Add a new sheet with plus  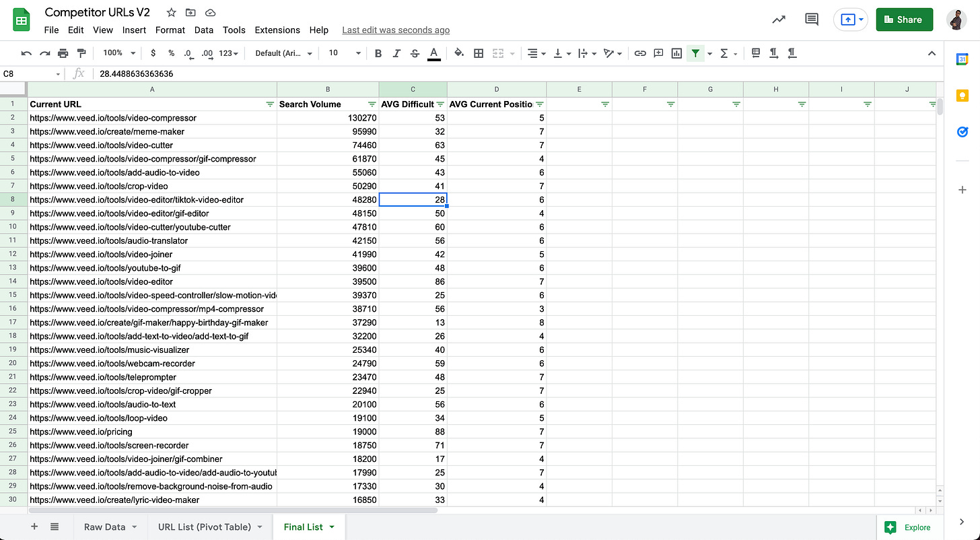click(34, 527)
